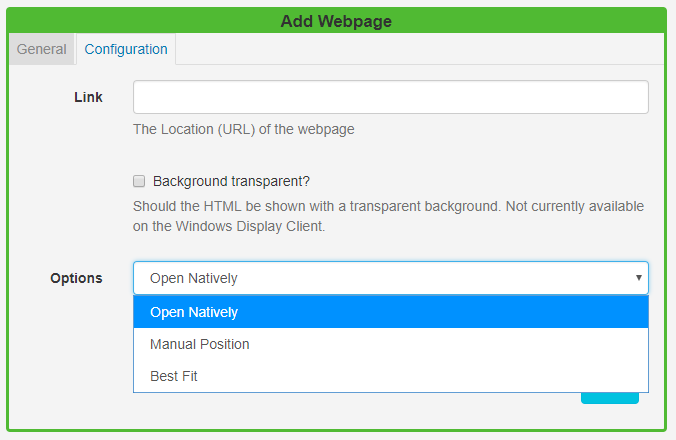This screenshot has width=676, height=440.
Task: Click the transparent background description text
Action: 388,206
